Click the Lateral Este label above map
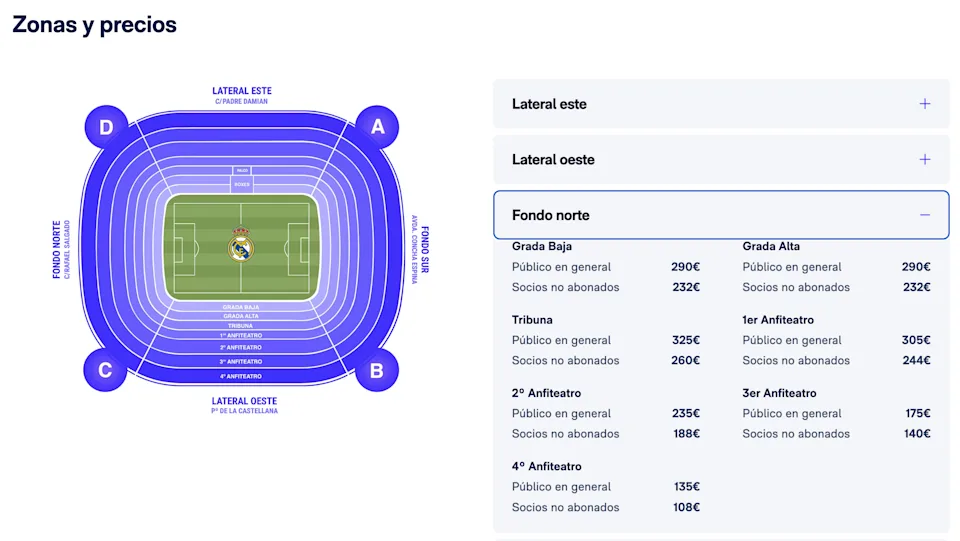 point(241,92)
